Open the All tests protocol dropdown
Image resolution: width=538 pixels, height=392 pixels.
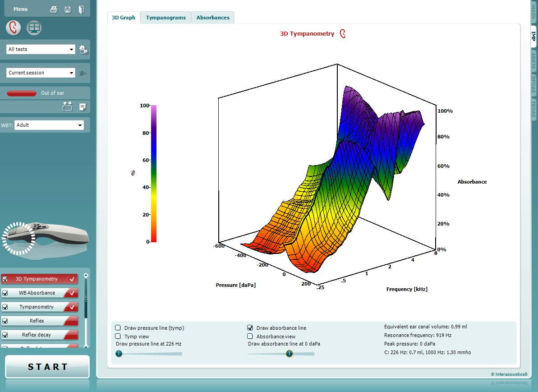(41, 49)
